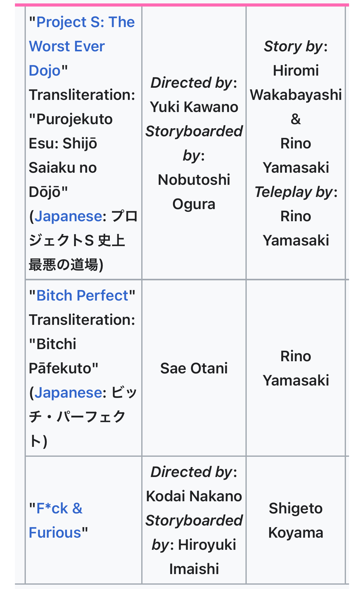Click the Shigeto Koyama writer cell
The height and width of the screenshot is (589, 364).
coord(296,520)
